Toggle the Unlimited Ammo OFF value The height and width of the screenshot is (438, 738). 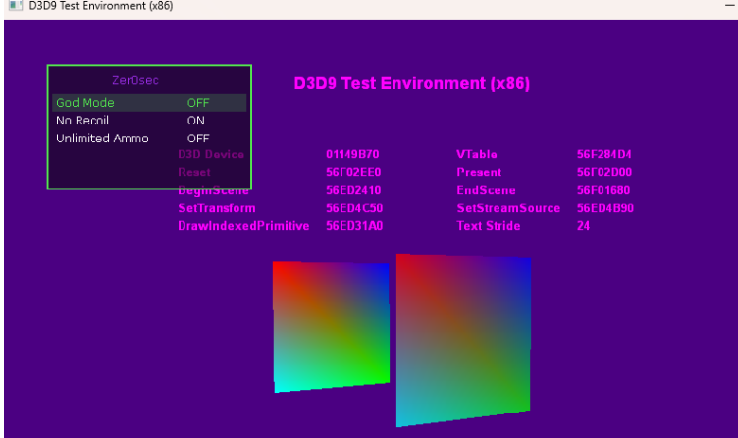tap(198, 138)
